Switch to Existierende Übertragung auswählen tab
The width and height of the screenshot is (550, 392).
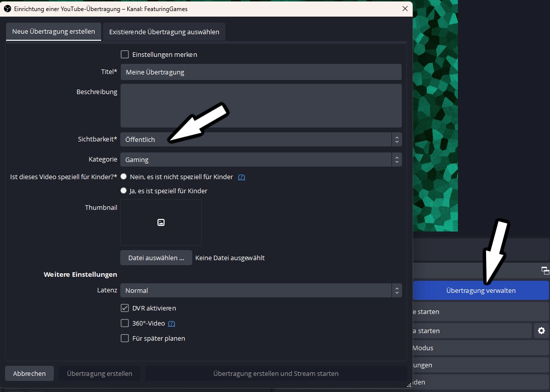(164, 32)
